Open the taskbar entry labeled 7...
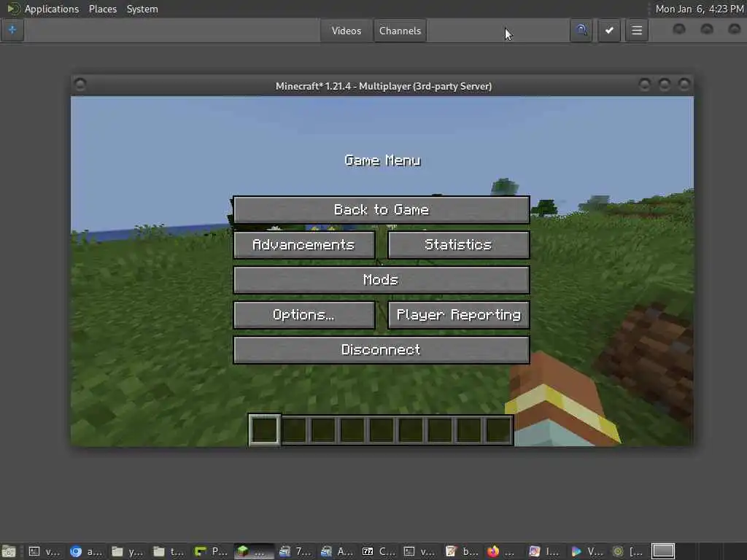 tap(295, 551)
